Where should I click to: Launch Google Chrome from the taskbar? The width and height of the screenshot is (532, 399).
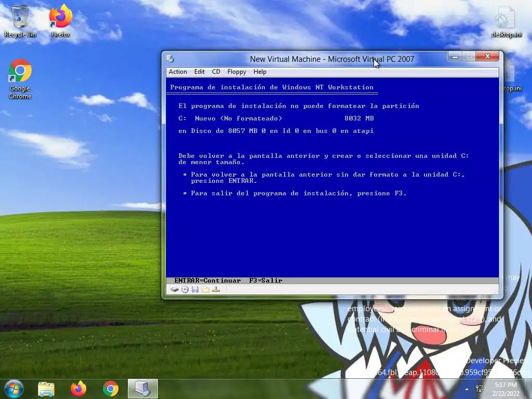click(x=111, y=389)
